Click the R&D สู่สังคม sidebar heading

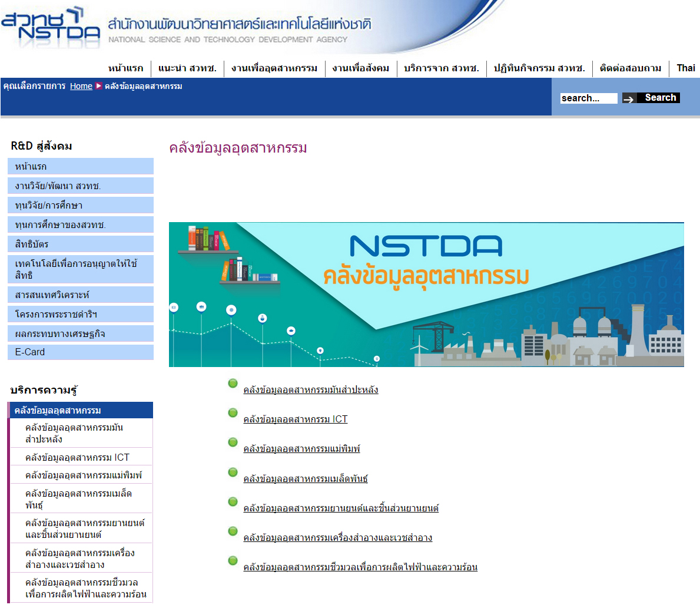pos(42,146)
